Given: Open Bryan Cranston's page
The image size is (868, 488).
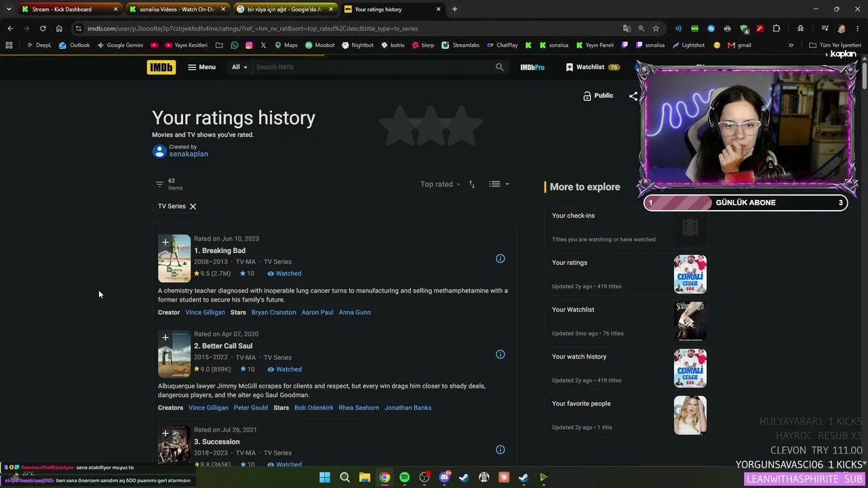Looking at the screenshot, I should [273, 312].
